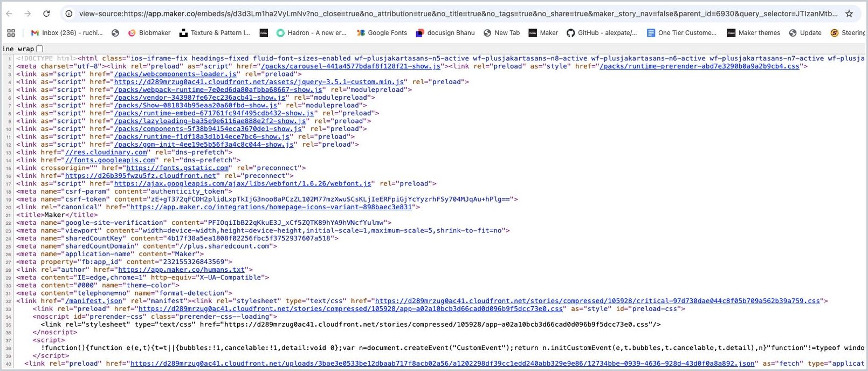Open the Steering bookmark

(x=849, y=33)
